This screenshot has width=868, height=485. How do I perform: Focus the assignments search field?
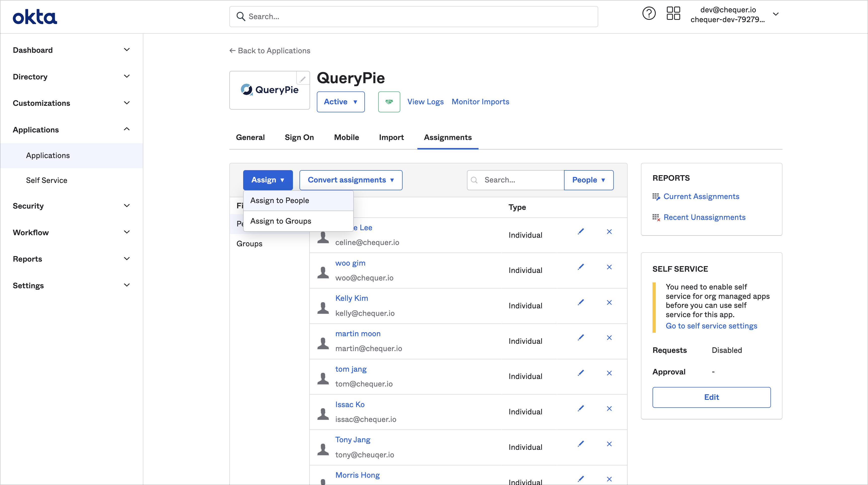[515, 180]
